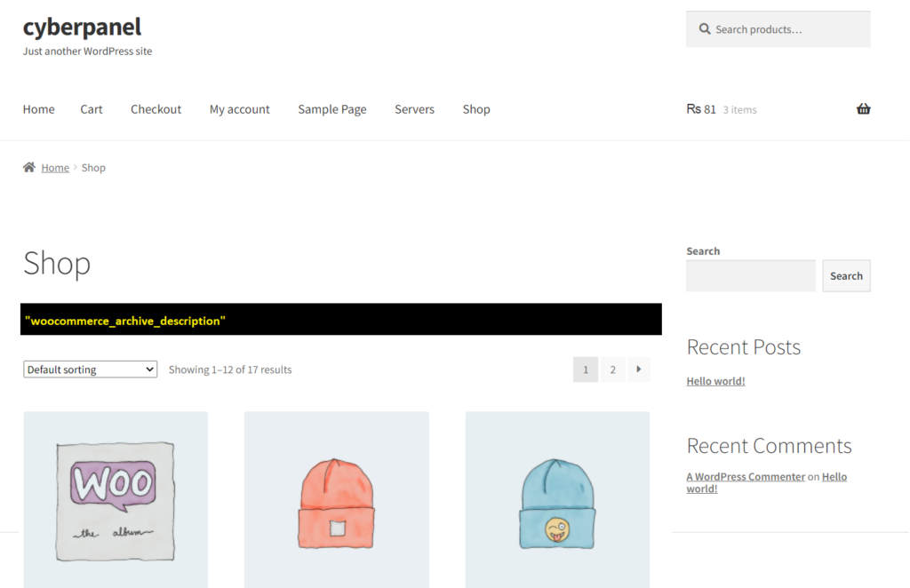Screen dimensions: 910x588
Task: Open the Hello world! recent post
Action: click(x=715, y=381)
